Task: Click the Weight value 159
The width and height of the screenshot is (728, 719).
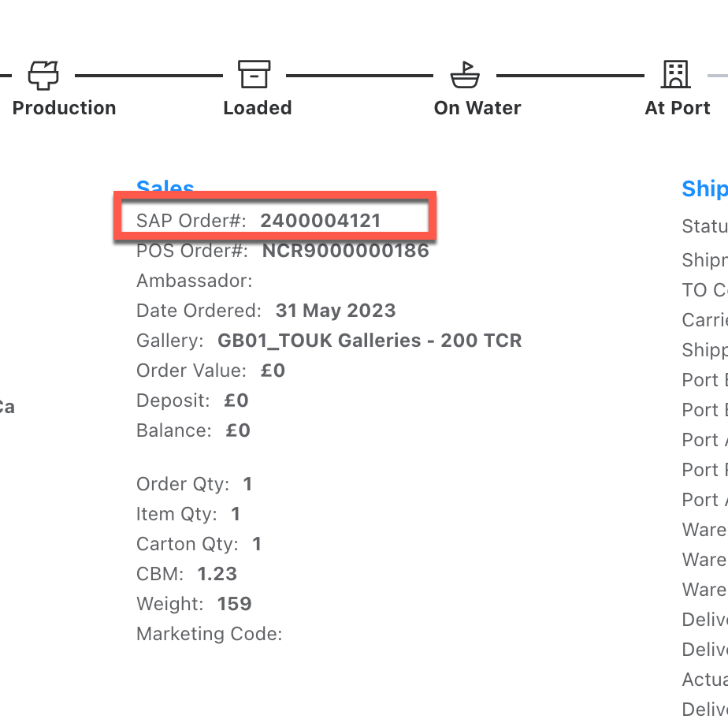Action: [x=234, y=604]
